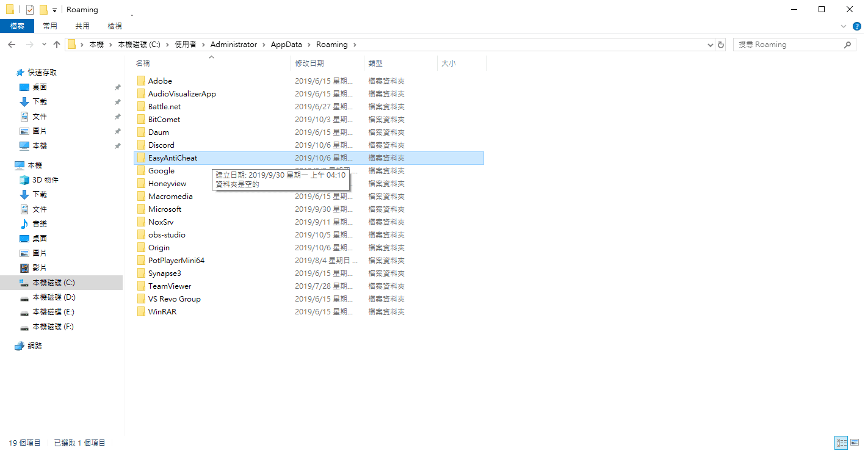Select 本機磁碟 (C:) in navigation pane
Image resolution: width=868 pixels, height=456 pixels.
click(54, 283)
